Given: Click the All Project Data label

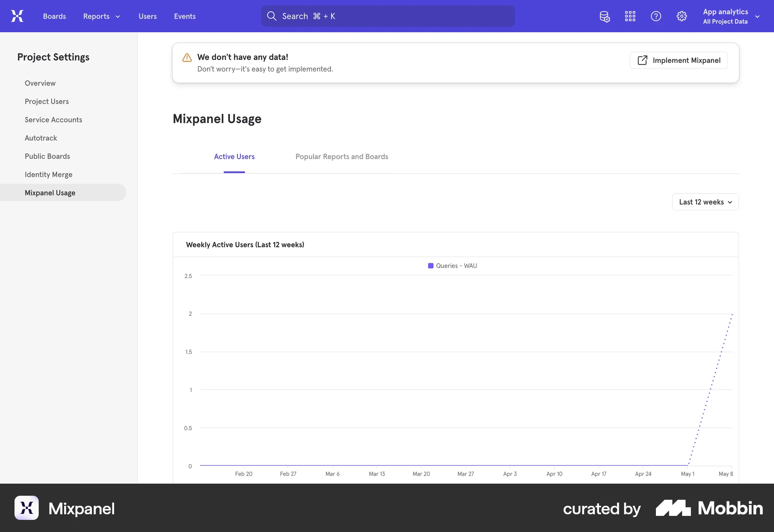Looking at the screenshot, I should [x=725, y=22].
